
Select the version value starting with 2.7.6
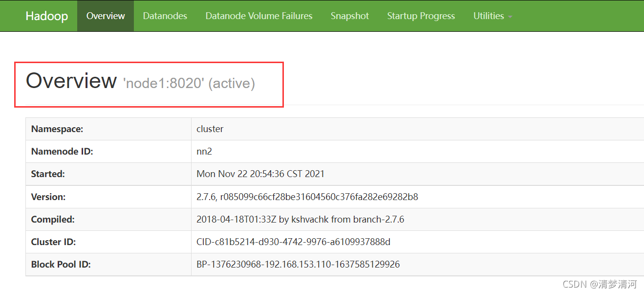(307, 197)
